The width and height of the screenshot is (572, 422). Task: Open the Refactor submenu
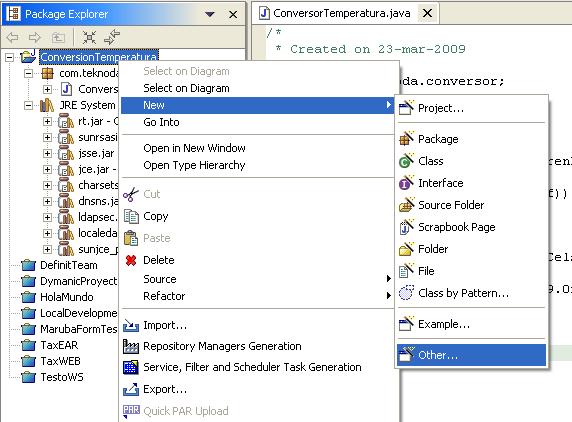[x=258, y=296]
